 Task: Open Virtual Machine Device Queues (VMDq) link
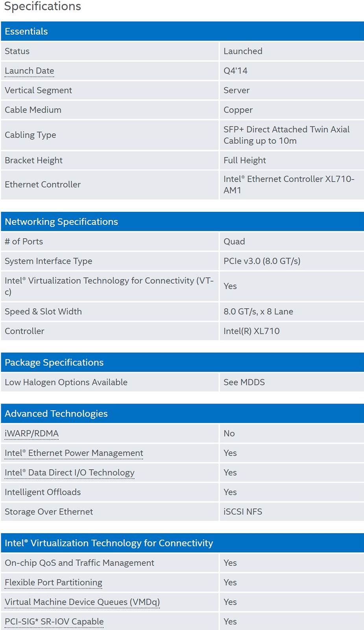tap(82, 602)
